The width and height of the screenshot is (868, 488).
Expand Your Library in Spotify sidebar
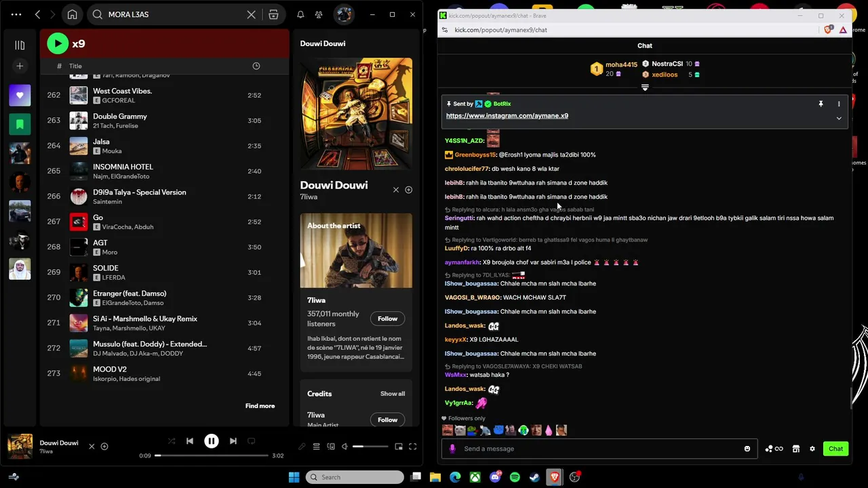tap(20, 45)
